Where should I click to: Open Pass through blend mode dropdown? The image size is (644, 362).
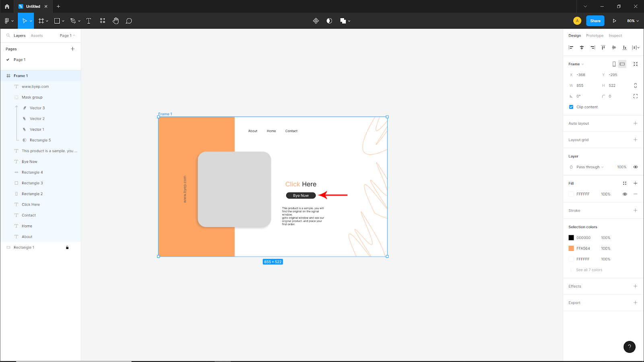coord(590,167)
